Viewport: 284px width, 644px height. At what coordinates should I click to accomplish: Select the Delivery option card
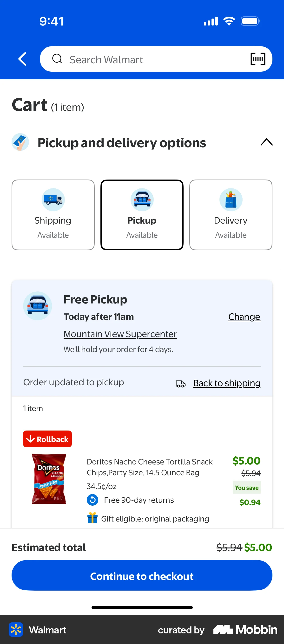pyautogui.click(x=231, y=215)
